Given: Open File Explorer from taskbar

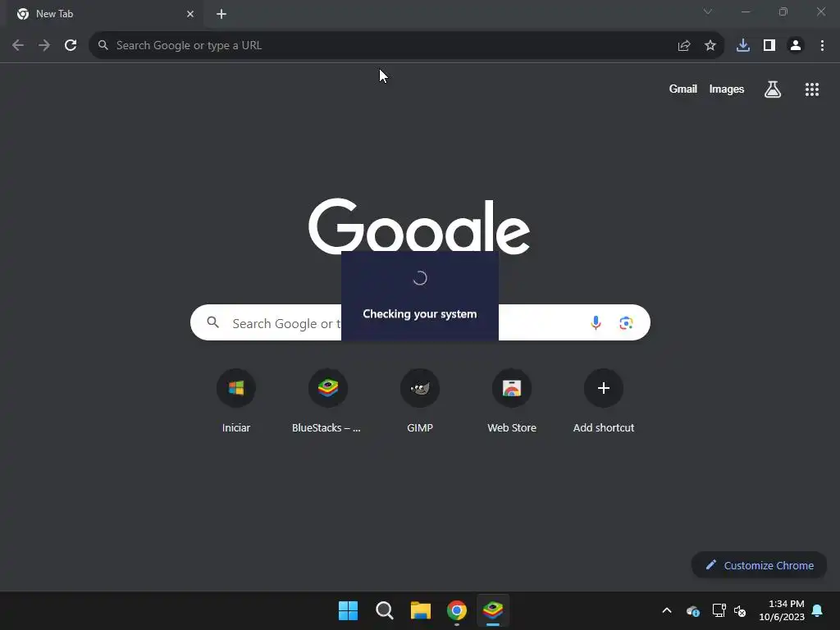Looking at the screenshot, I should click(x=421, y=610).
